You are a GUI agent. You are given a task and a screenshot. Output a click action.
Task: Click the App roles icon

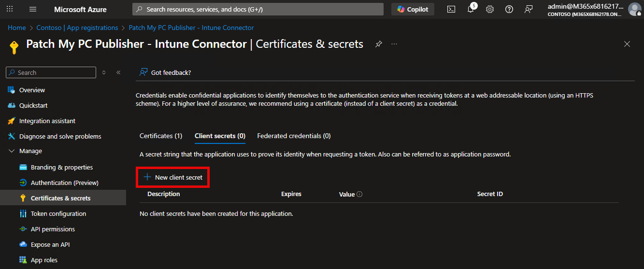pos(23,260)
